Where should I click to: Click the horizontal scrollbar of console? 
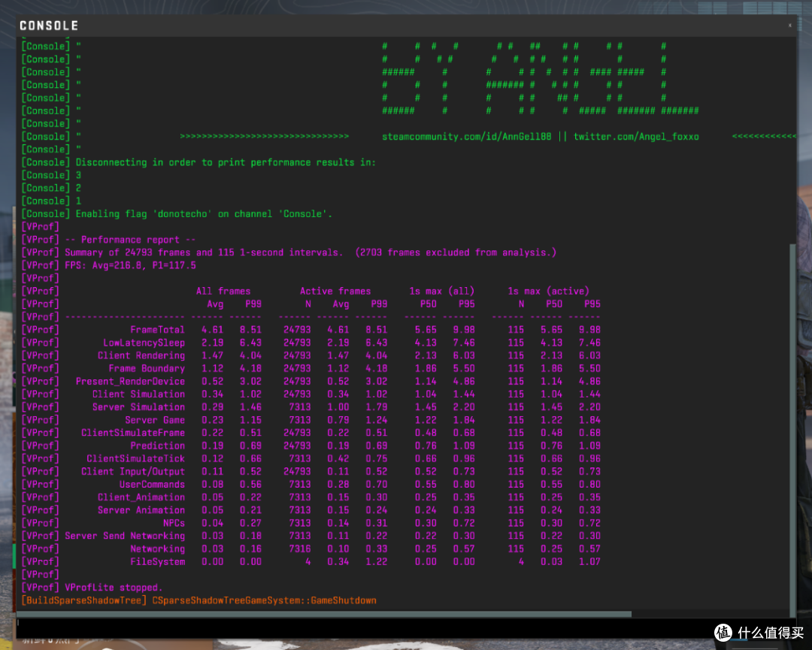click(x=324, y=614)
